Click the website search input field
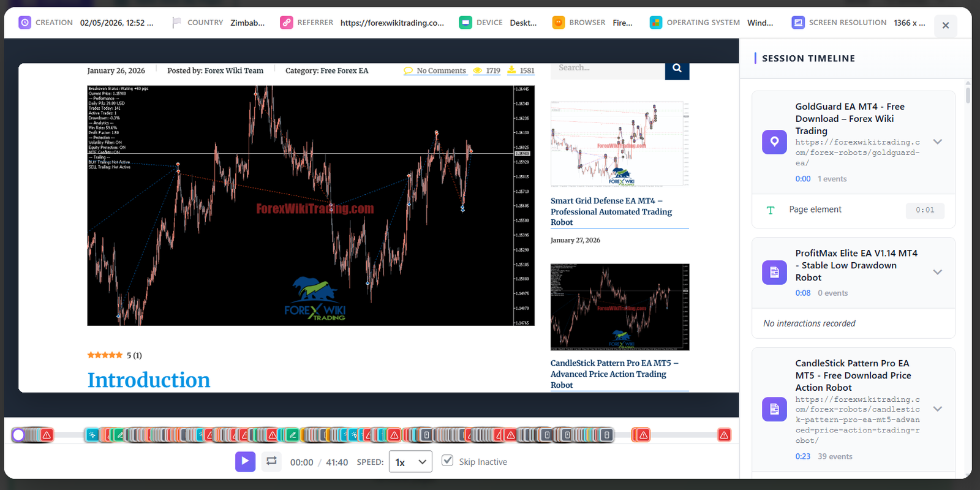This screenshot has height=490, width=980. pos(608,69)
